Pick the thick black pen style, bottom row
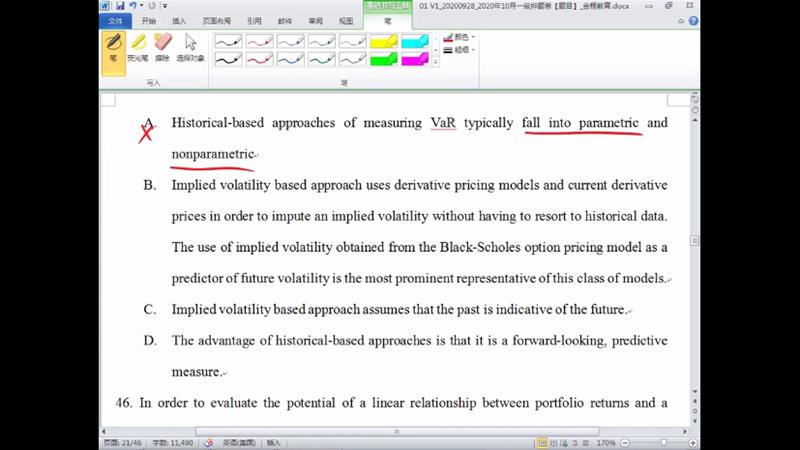 coord(228,59)
